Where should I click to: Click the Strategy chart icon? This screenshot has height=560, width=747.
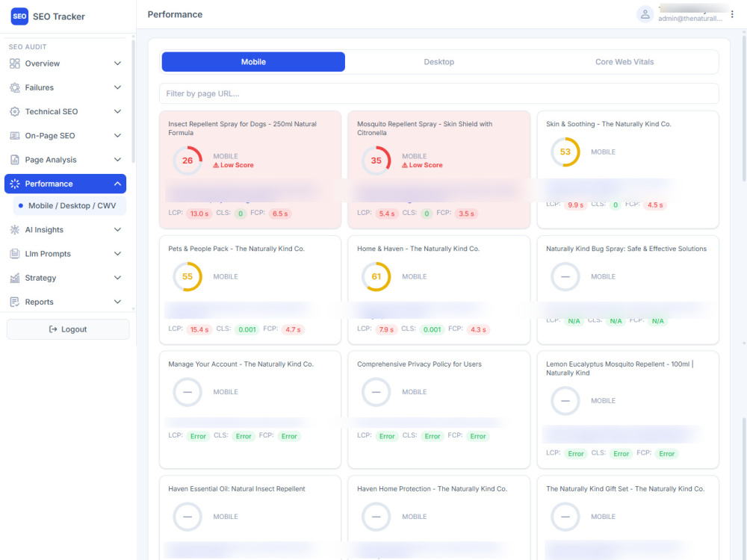coord(15,278)
